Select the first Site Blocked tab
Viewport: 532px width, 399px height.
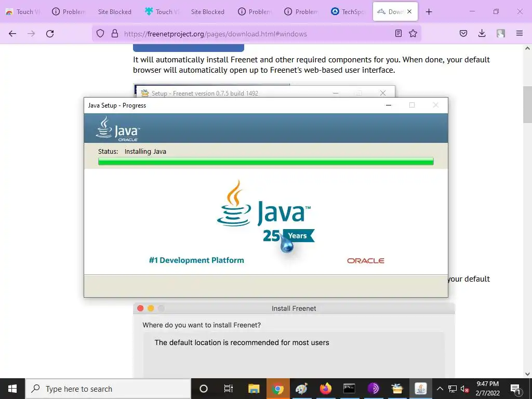[115, 11]
